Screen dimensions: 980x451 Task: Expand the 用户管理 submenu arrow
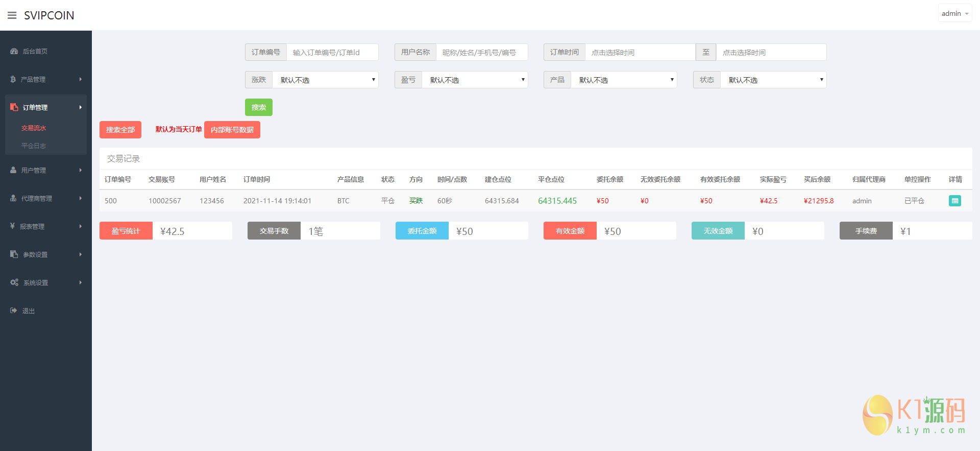[81, 170]
